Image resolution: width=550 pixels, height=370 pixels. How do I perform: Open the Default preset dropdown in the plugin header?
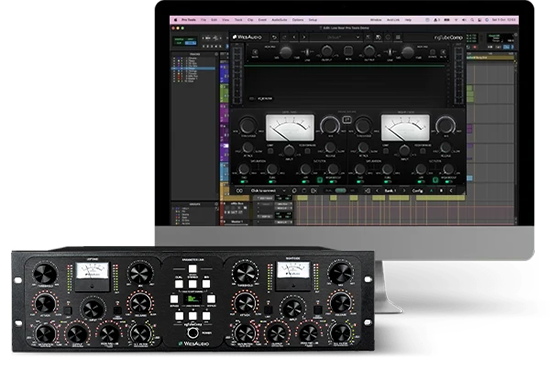(x=334, y=37)
